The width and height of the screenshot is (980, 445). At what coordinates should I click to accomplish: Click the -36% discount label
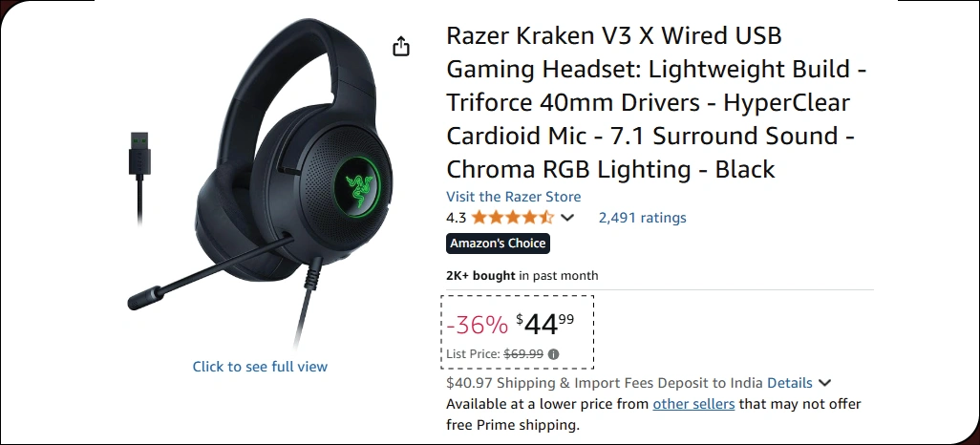(478, 325)
